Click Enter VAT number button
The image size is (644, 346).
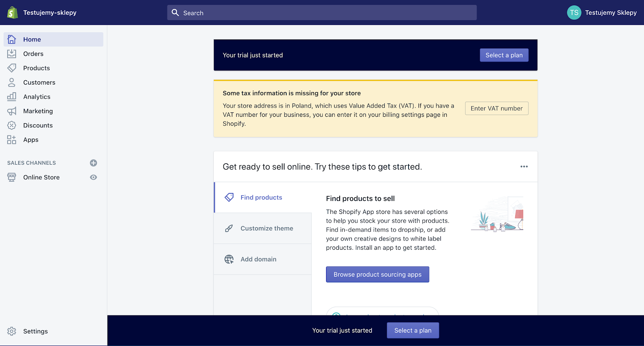(x=496, y=108)
